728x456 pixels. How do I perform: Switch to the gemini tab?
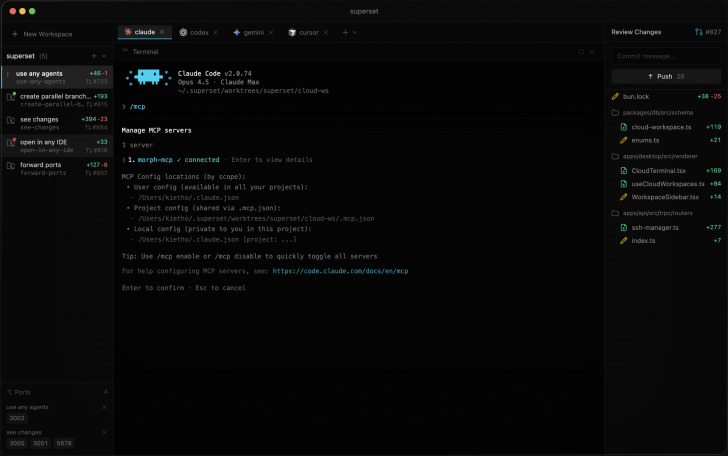click(x=254, y=33)
